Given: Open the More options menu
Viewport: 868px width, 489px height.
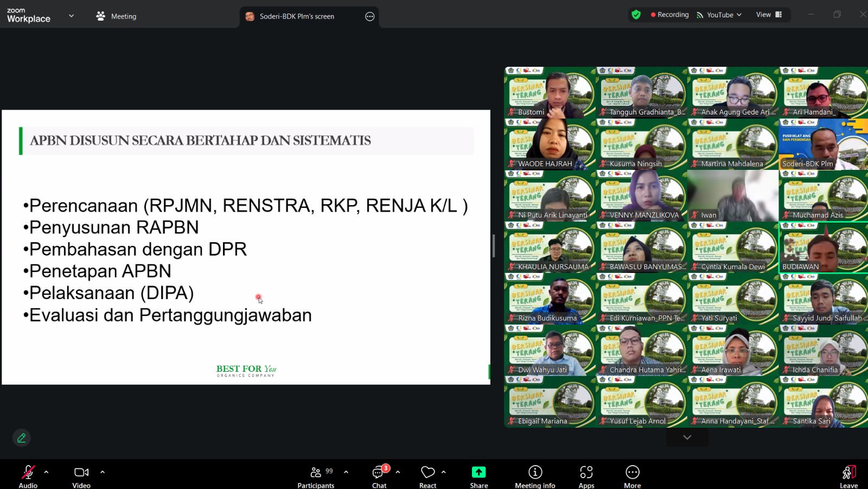Looking at the screenshot, I should coord(632,477).
